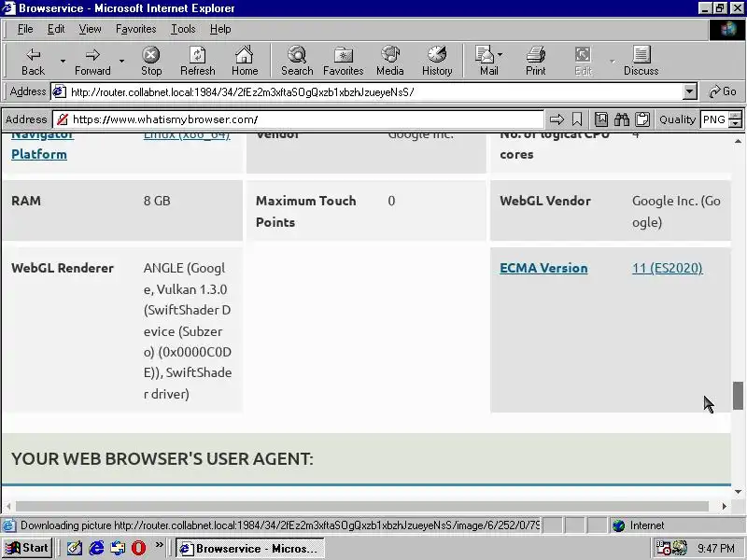Go to the Home page
Image resolution: width=747 pixels, height=560 pixels.
245,61
